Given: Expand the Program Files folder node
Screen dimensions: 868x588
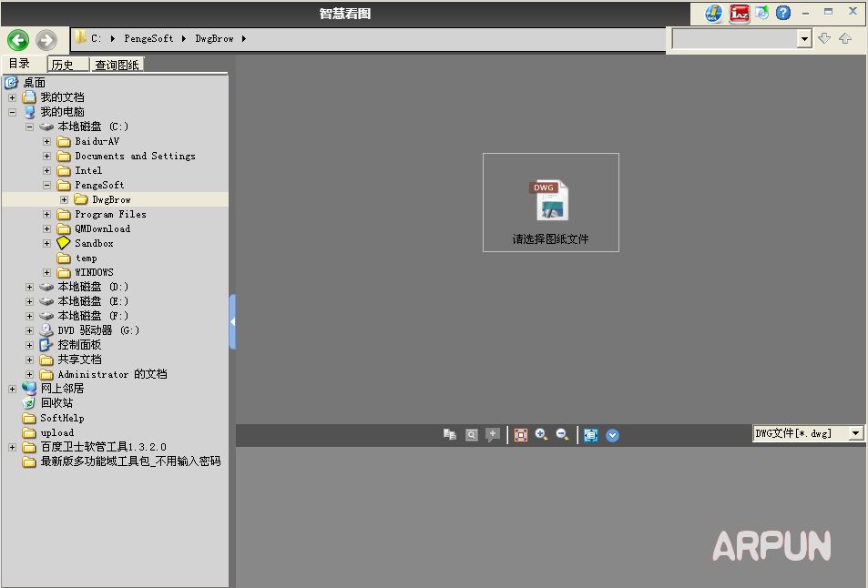Looking at the screenshot, I should [x=47, y=214].
